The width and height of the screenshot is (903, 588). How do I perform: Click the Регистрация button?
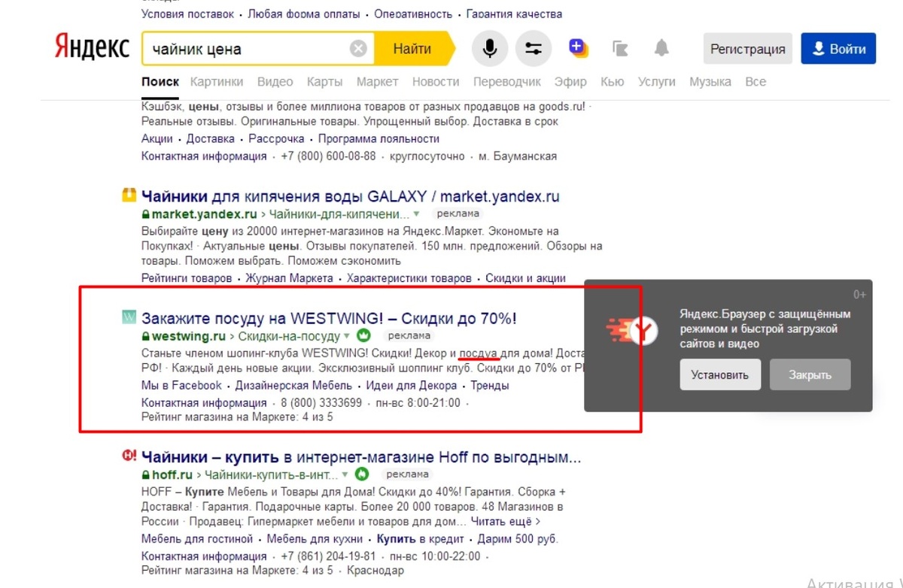coord(748,49)
